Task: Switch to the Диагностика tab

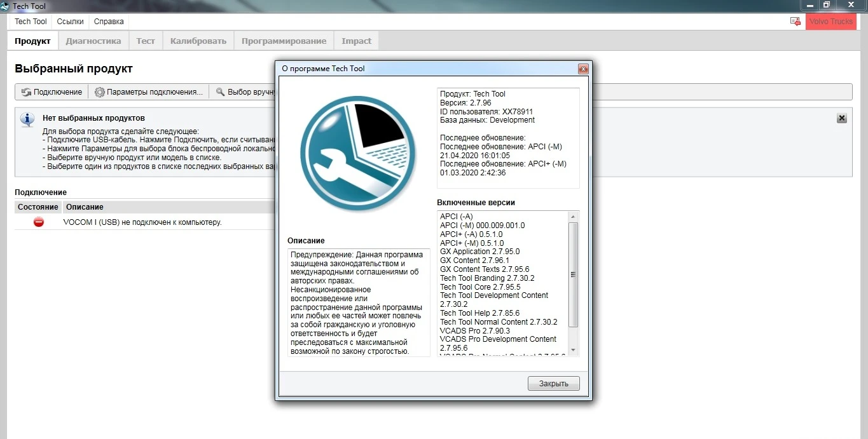Action: tap(93, 41)
